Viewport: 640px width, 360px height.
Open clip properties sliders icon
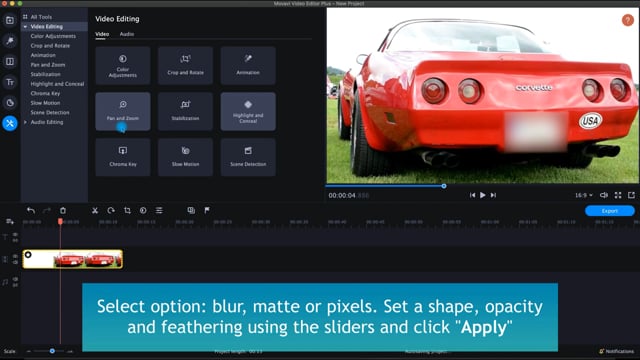tap(159, 210)
